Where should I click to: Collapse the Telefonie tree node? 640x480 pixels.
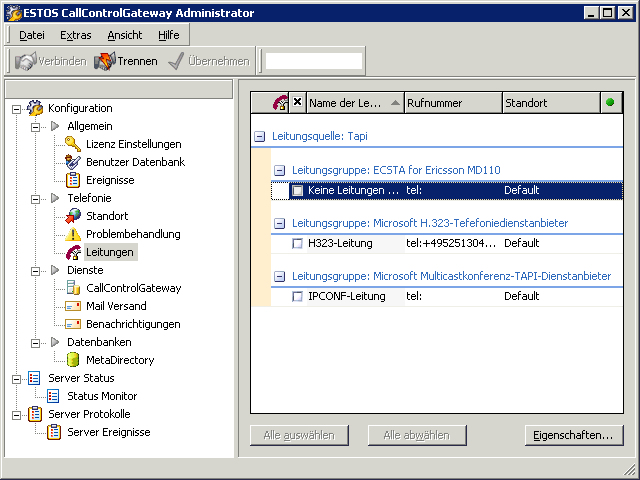[36, 199]
